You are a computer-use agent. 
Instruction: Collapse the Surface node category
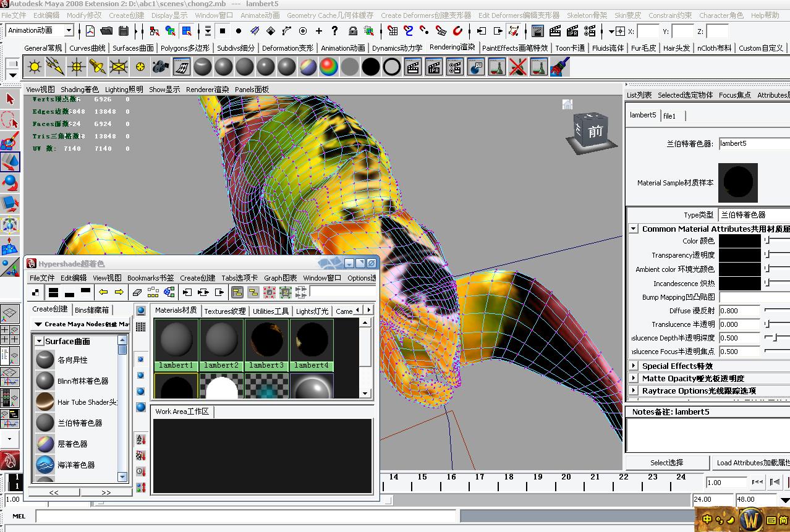click(39, 341)
